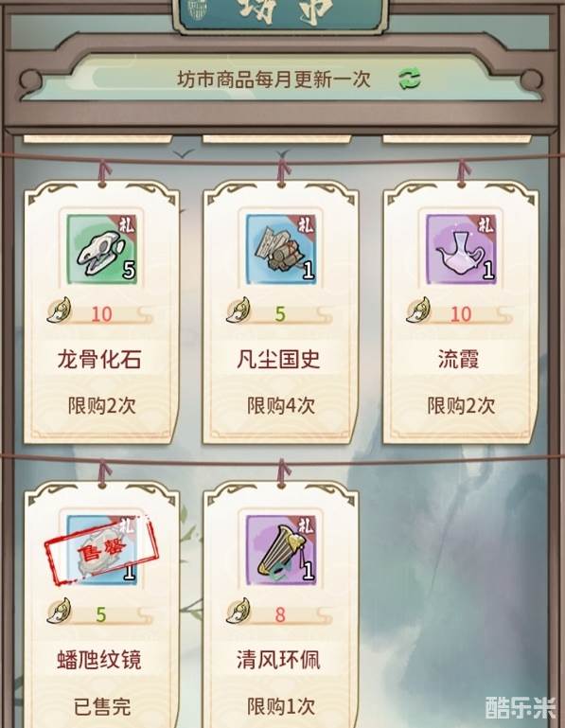Click the 流霞 item name label
Screen dimensions: 565x728
pyautogui.click(x=458, y=360)
